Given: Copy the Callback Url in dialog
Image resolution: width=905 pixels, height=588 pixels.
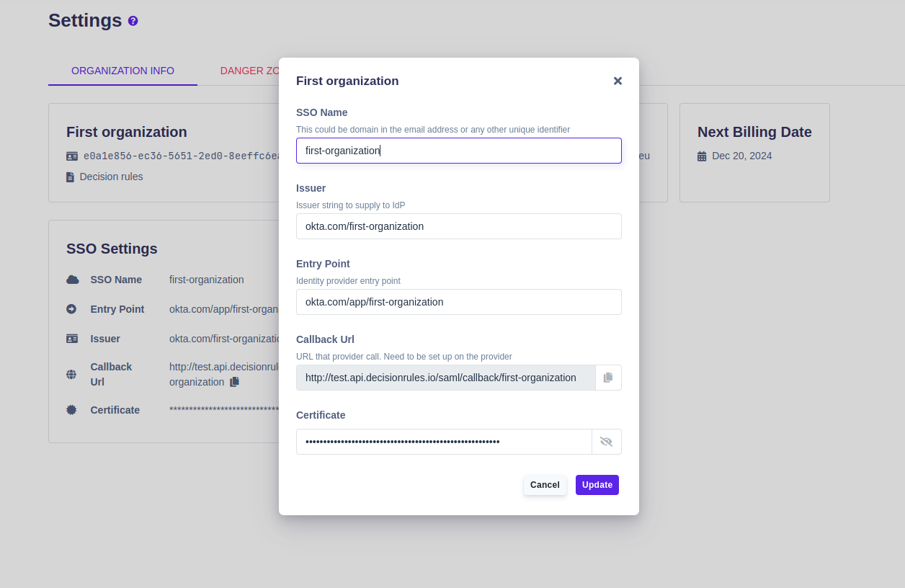Looking at the screenshot, I should pos(608,378).
